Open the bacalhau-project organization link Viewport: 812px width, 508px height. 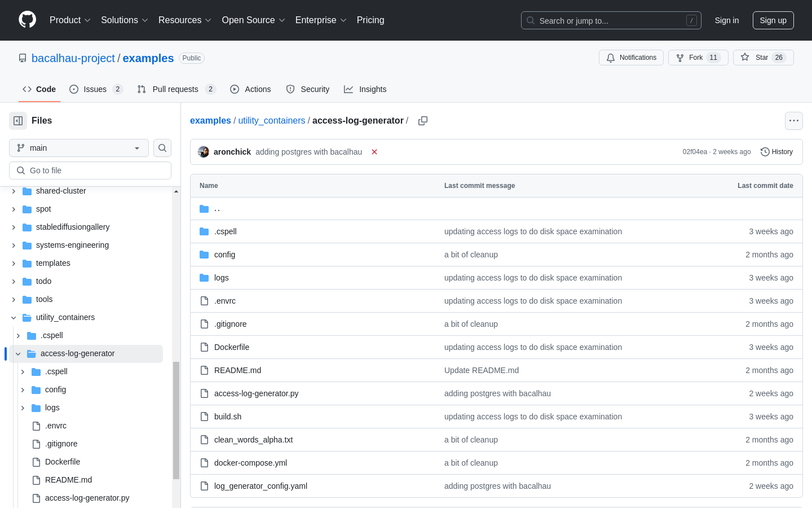click(73, 58)
